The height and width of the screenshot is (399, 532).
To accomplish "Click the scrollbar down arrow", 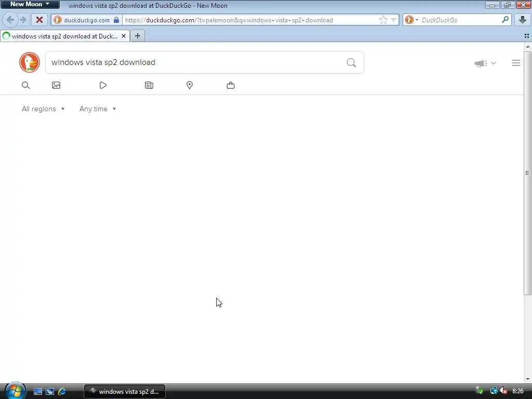I will 527,379.
